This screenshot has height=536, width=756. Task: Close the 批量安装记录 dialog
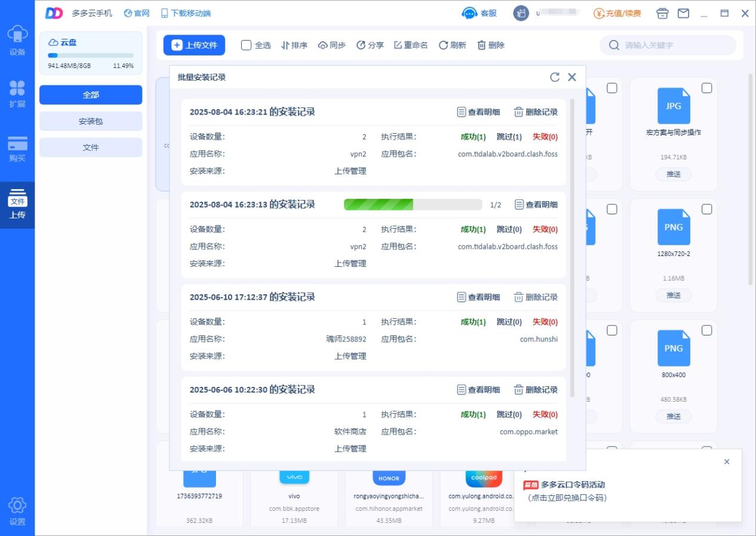pyautogui.click(x=572, y=77)
